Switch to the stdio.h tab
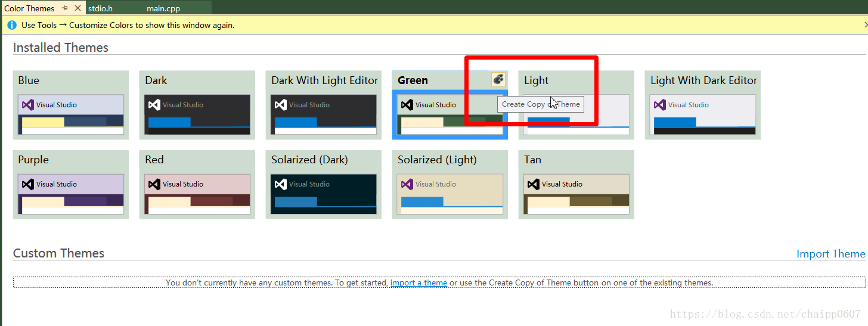This screenshot has width=868, height=326. point(100,8)
